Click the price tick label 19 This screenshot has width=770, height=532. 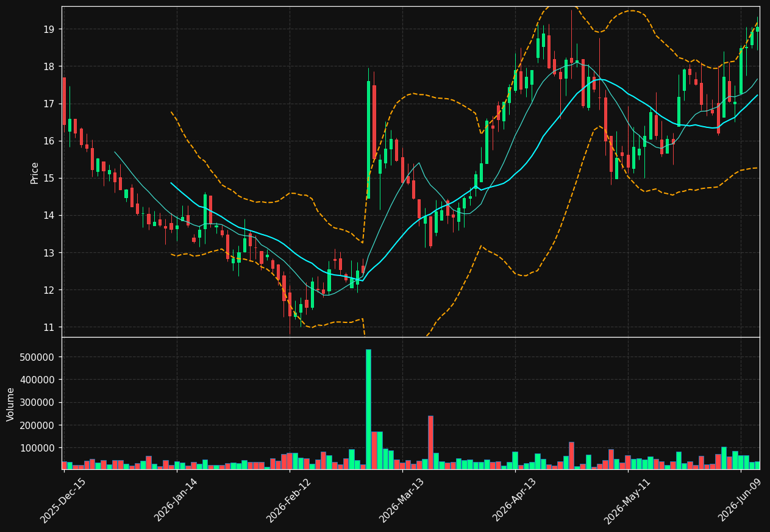[48, 29]
